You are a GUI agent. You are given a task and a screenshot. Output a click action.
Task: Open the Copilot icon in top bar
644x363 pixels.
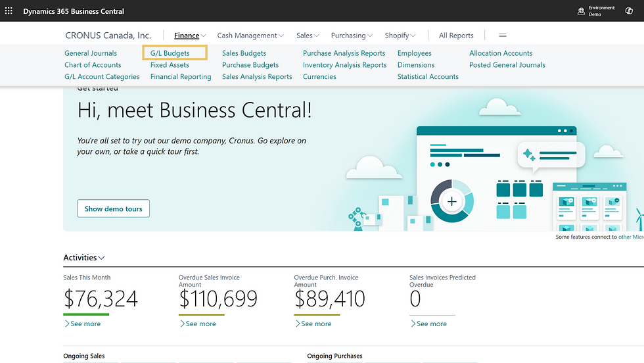click(x=629, y=11)
